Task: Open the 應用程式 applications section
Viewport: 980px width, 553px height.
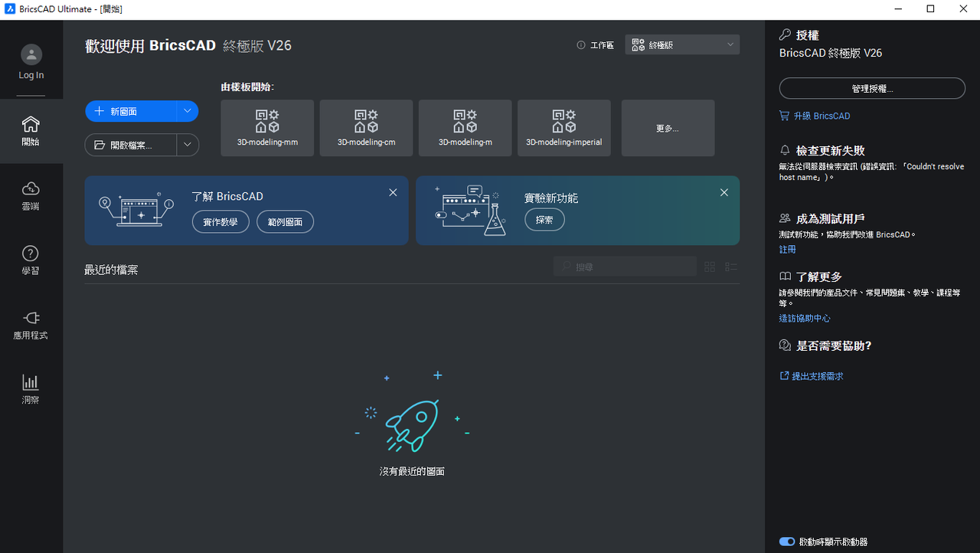Action: (x=31, y=325)
